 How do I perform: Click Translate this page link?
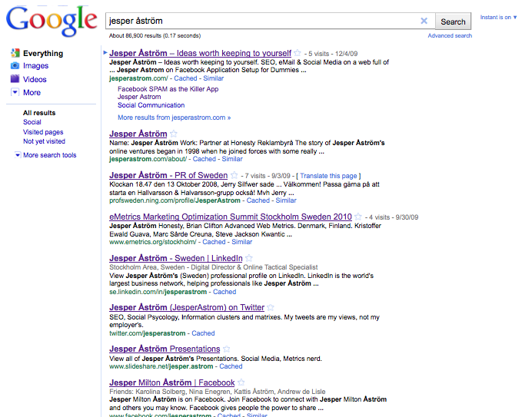tap(328, 176)
